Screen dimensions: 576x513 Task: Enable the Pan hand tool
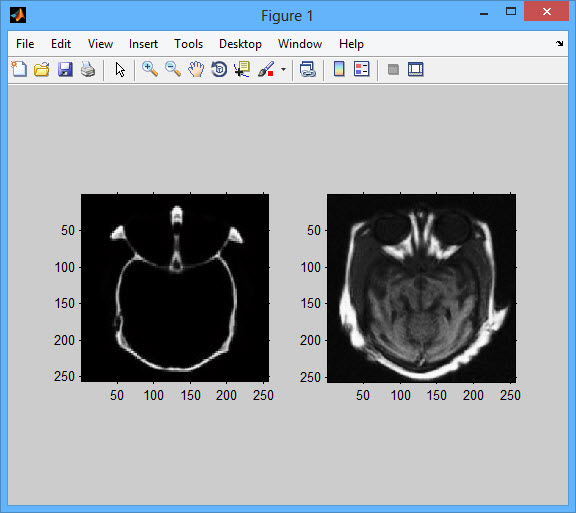(x=196, y=69)
